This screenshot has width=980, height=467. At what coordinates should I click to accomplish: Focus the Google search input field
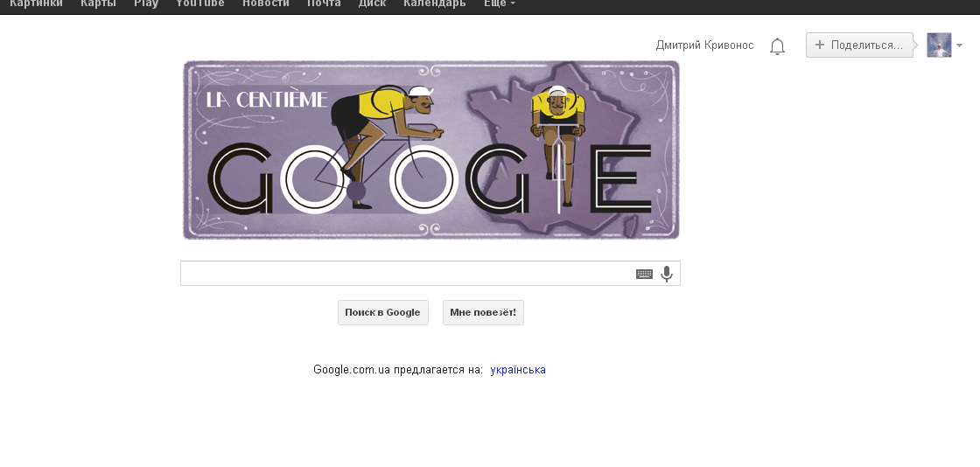pyautogui.click(x=406, y=274)
